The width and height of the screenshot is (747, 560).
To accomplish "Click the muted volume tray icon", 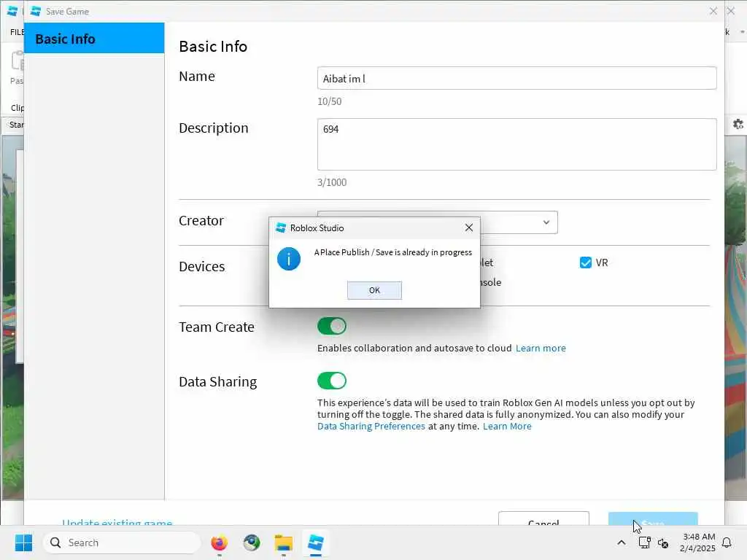I will (662, 542).
